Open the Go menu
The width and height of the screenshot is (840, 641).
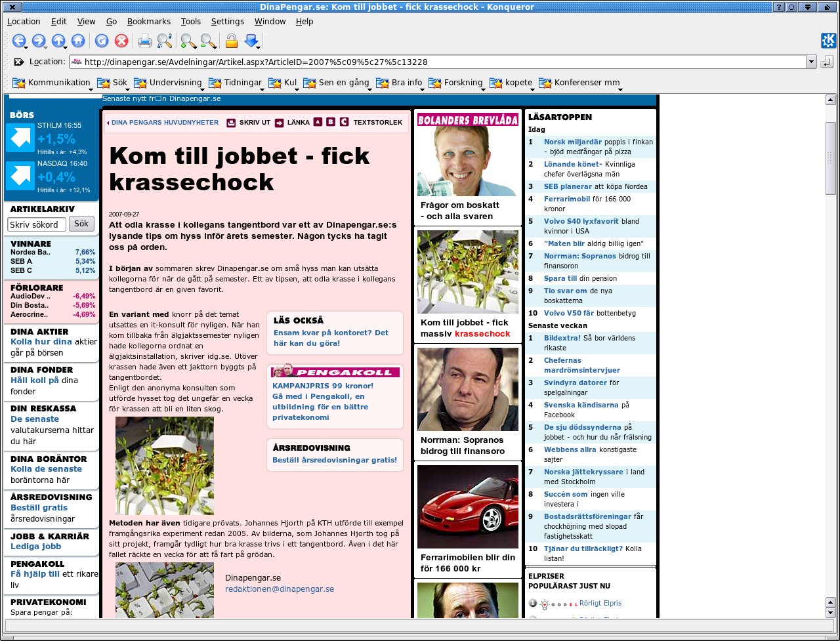(x=112, y=22)
